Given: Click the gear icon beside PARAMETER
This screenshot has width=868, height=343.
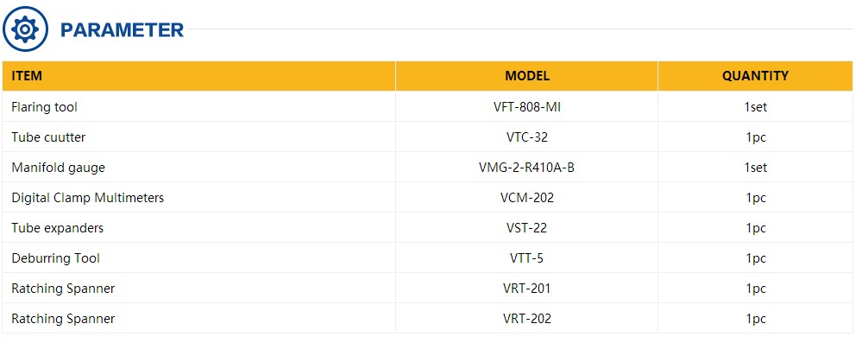Looking at the screenshot, I should click(x=25, y=29).
